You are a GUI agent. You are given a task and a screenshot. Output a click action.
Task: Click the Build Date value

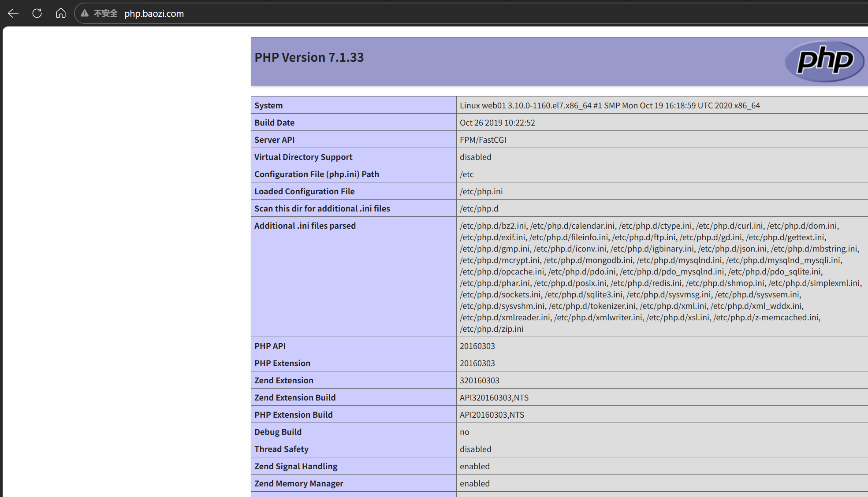[x=497, y=122]
